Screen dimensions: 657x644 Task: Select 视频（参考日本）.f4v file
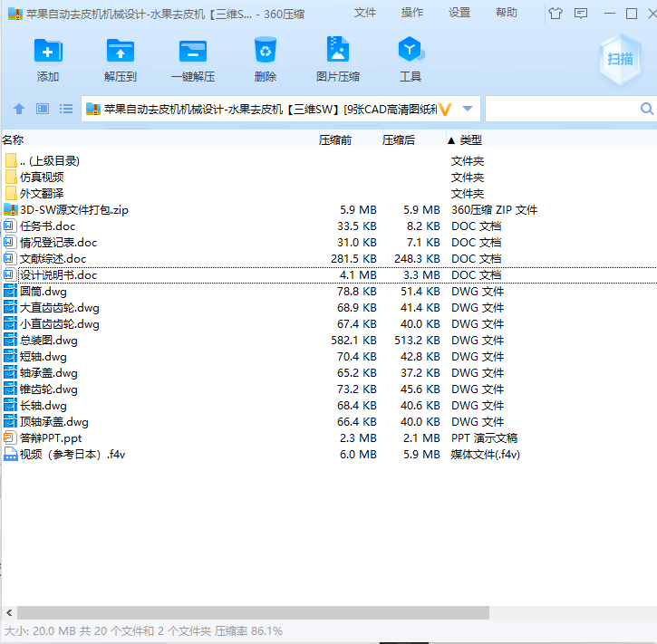[x=72, y=455]
